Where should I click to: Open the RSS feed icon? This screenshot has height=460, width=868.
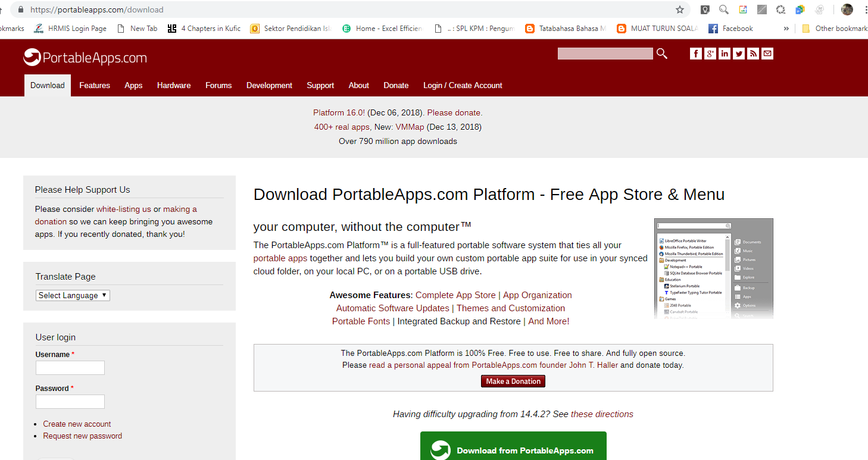(753, 54)
